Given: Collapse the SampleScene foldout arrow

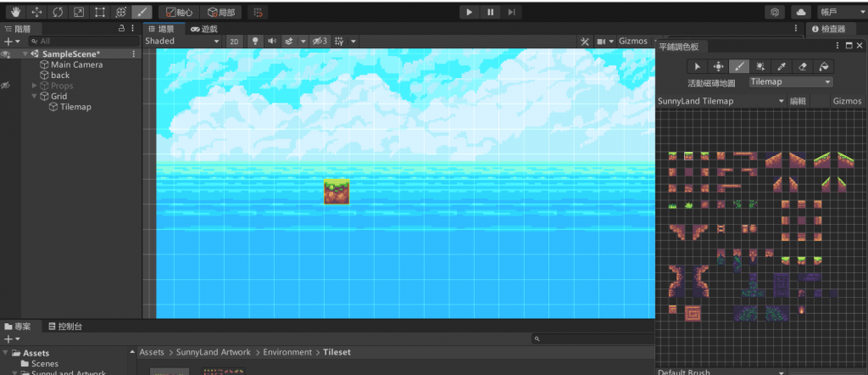Looking at the screenshot, I should tap(25, 53).
